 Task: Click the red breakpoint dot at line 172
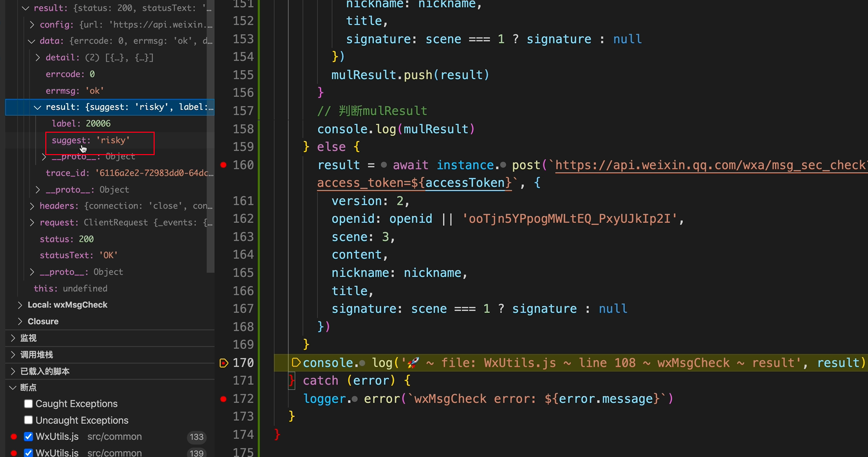click(x=223, y=399)
